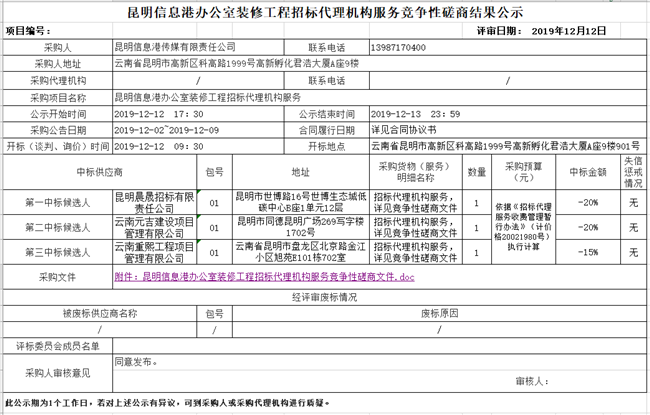Click the 中标供应商 column header
This screenshot has height=415, width=650.
click(99, 172)
